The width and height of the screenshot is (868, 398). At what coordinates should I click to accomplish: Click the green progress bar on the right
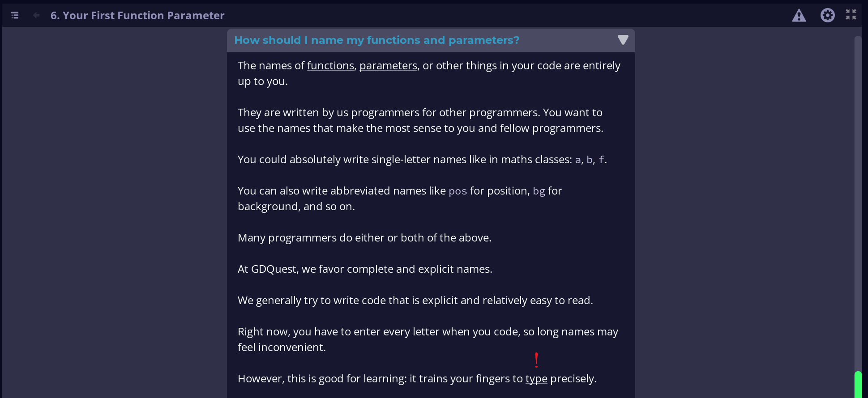(858, 385)
